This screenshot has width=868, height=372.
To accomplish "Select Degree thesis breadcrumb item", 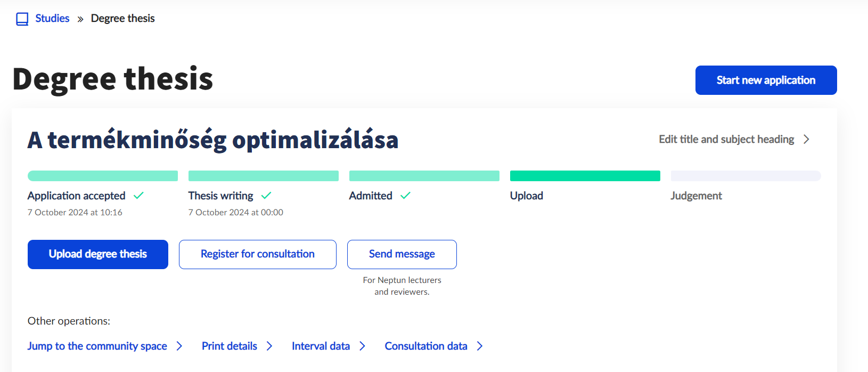I will pyautogui.click(x=122, y=18).
